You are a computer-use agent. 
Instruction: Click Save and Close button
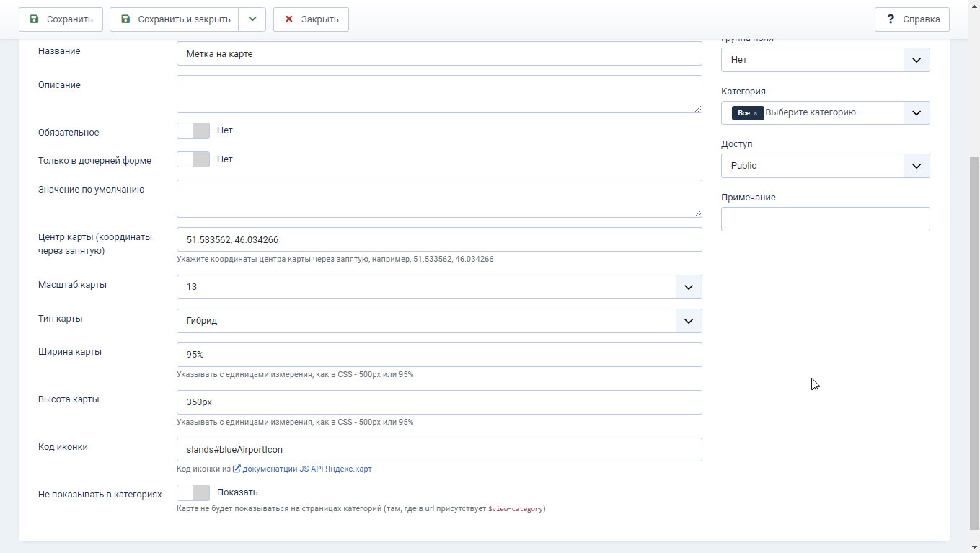coord(175,19)
